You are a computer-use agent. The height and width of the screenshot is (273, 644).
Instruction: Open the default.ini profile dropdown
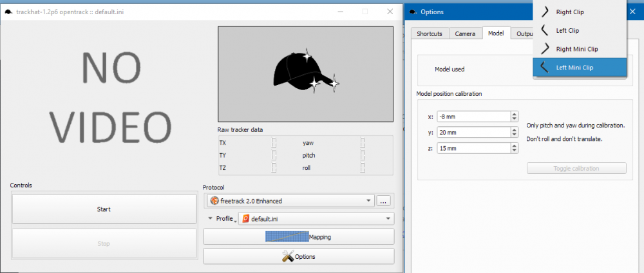pos(316,219)
